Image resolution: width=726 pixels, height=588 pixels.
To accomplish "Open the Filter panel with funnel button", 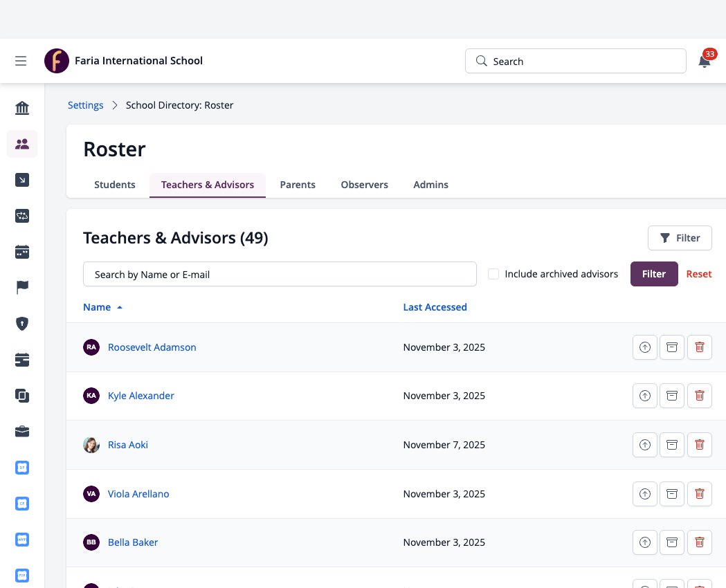I will tap(679, 238).
